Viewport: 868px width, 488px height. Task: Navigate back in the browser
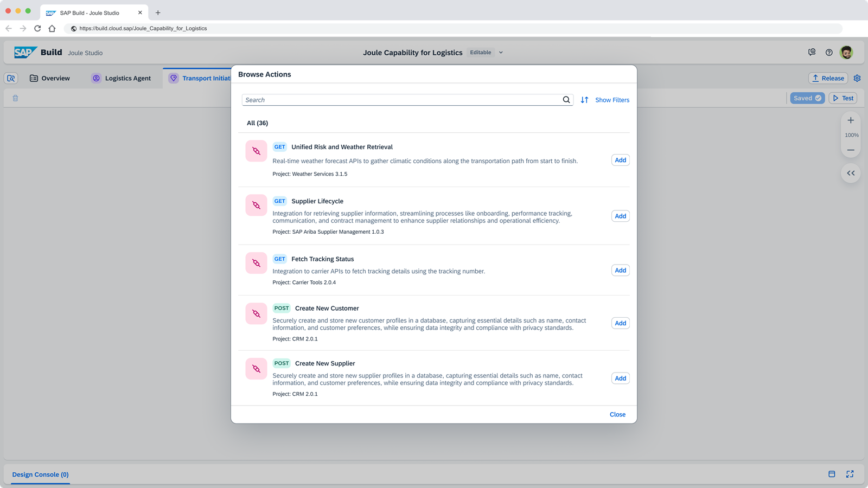point(9,28)
